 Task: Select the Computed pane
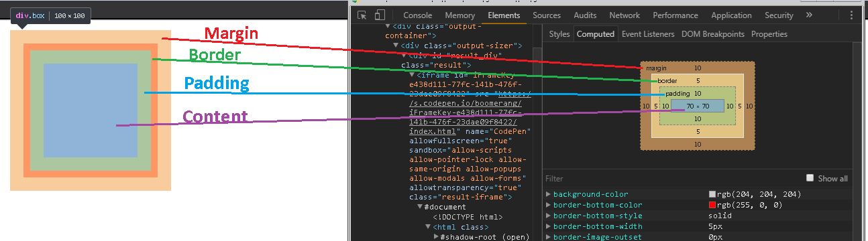tap(596, 34)
